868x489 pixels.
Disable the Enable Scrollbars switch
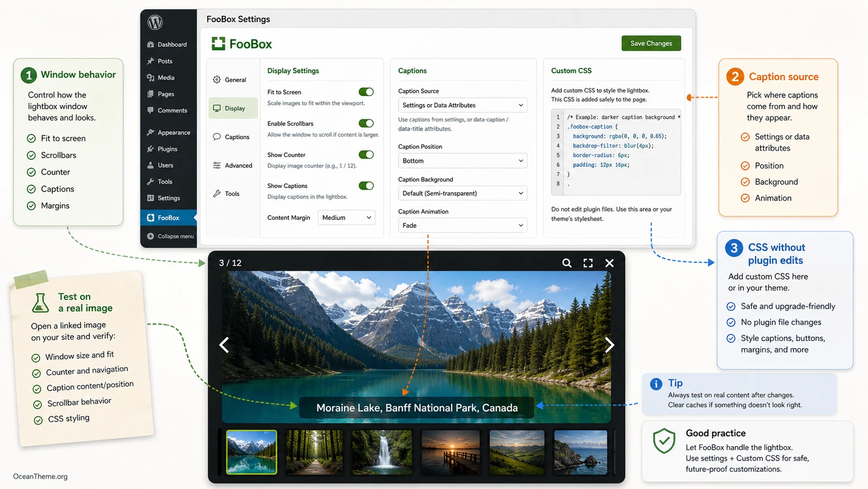point(366,123)
